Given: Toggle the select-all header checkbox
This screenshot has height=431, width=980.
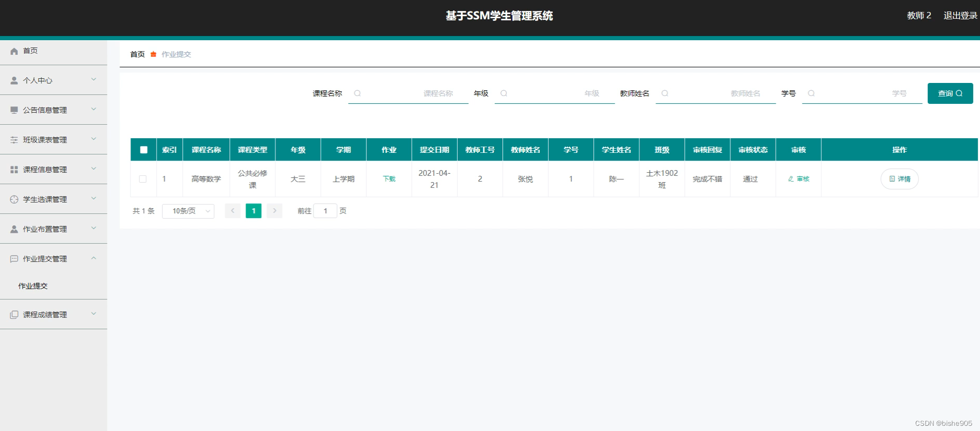Looking at the screenshot, I should click(x=144, y=150).
